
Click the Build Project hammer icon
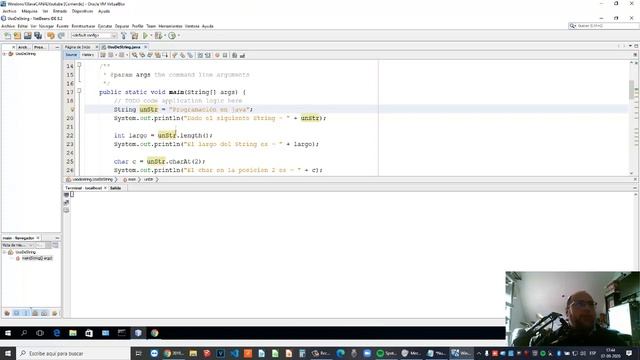click(x=124, y=36)
